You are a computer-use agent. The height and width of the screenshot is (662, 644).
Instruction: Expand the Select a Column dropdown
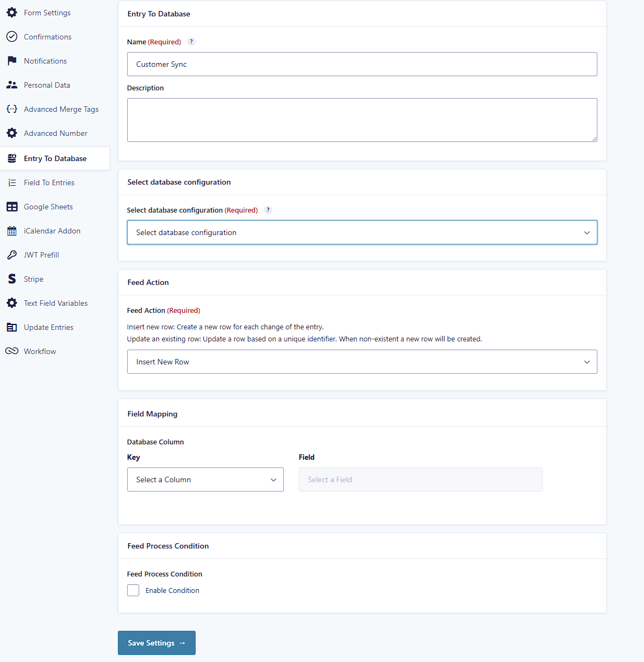pos(205,480)
